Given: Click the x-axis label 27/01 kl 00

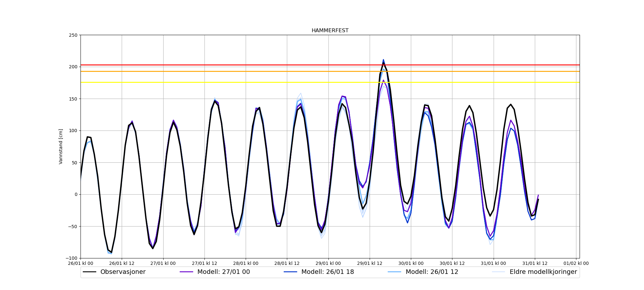Looking at the screenshot, I should (163, 263).
